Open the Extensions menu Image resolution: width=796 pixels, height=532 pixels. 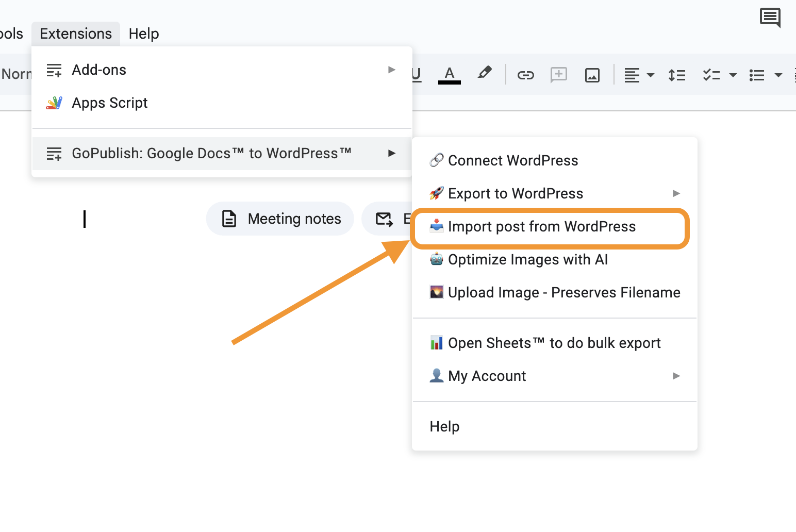[x=76, y=34]
